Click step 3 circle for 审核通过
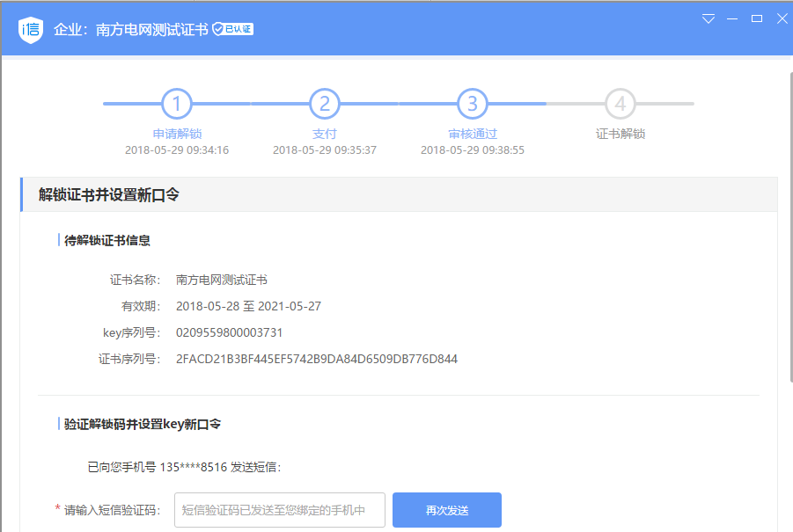Viewport: 793px width, 532px height. [473, 104]
